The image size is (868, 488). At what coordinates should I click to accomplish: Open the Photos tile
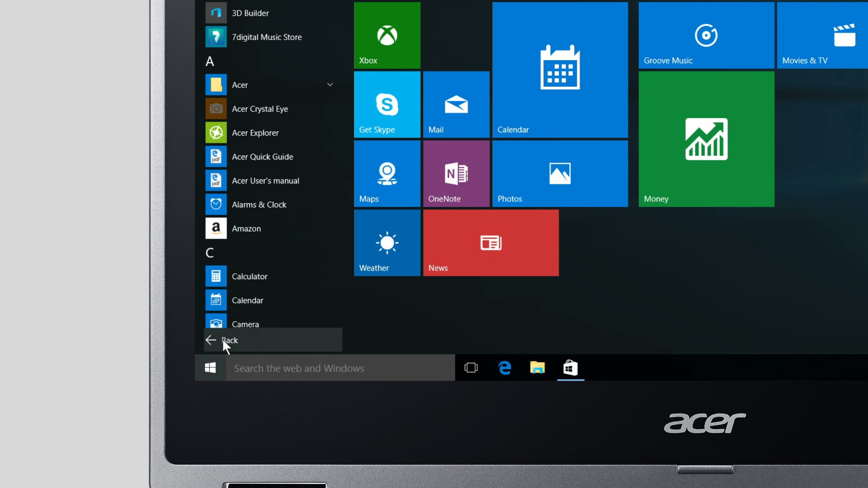[x=560, y=173]
